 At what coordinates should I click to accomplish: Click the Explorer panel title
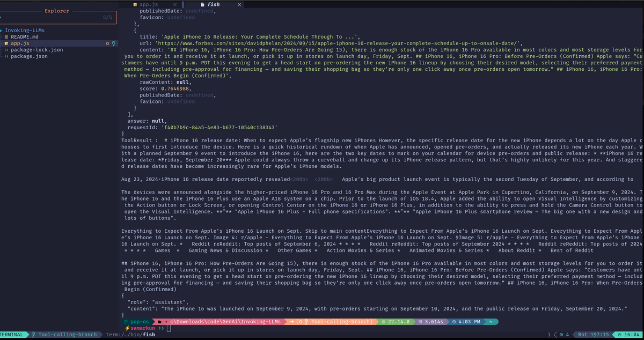click(x=56, y=11)
